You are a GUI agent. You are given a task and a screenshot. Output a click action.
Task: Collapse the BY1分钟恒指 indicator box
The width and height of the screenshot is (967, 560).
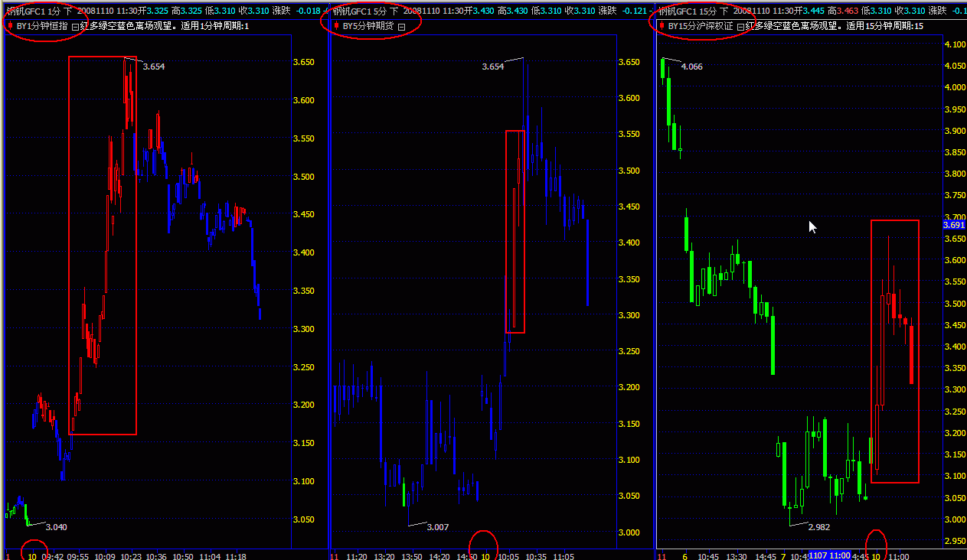point(75,26)
